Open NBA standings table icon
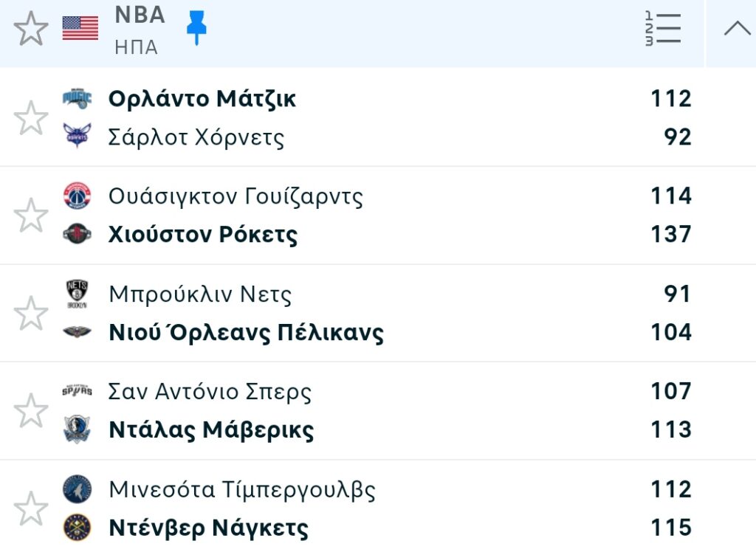Viewport: 756px width, 552px height. click(x=662, y=30)
